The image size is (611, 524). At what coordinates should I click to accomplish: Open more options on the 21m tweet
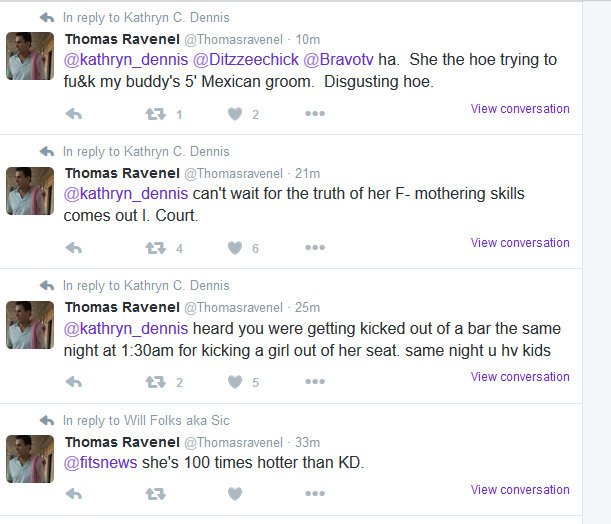point(315,247)
